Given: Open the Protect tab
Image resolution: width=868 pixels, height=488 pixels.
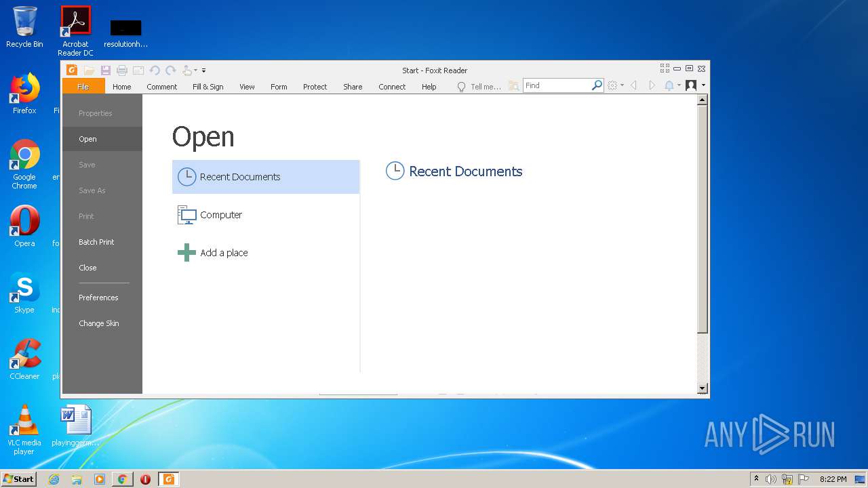Looking at the screenshot, I should tap(315, 87).
